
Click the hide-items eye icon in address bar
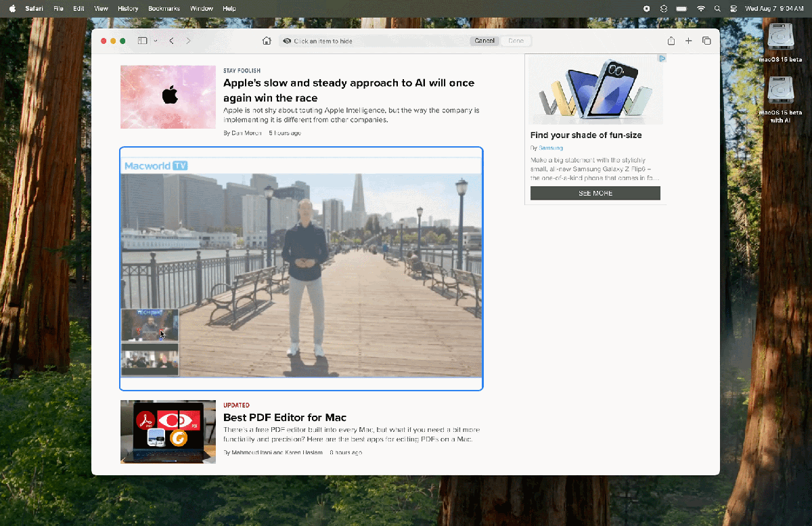coord(287,41)
